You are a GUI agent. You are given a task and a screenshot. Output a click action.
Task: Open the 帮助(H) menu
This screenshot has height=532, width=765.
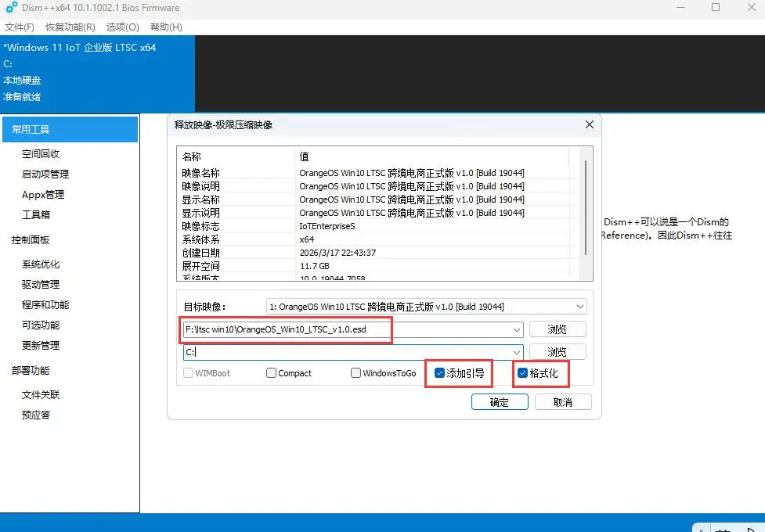click(166, 27)
